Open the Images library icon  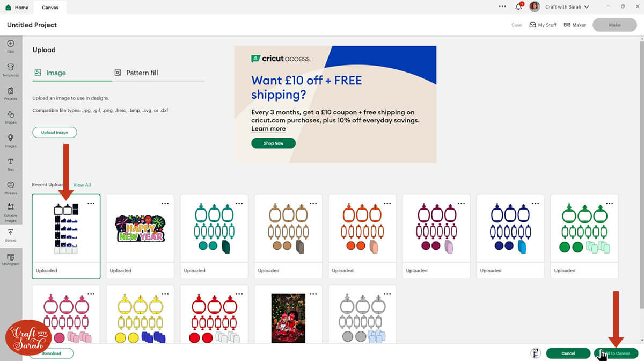coord(11,140)
